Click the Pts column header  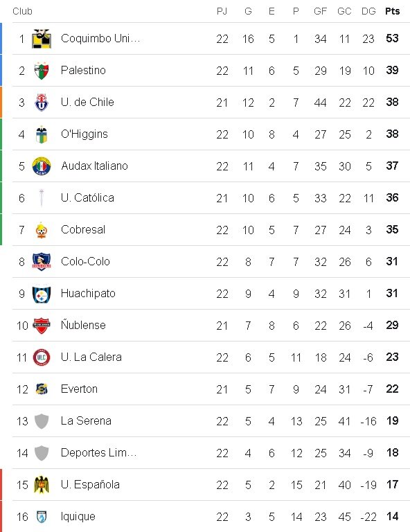[x=393, y=11]
